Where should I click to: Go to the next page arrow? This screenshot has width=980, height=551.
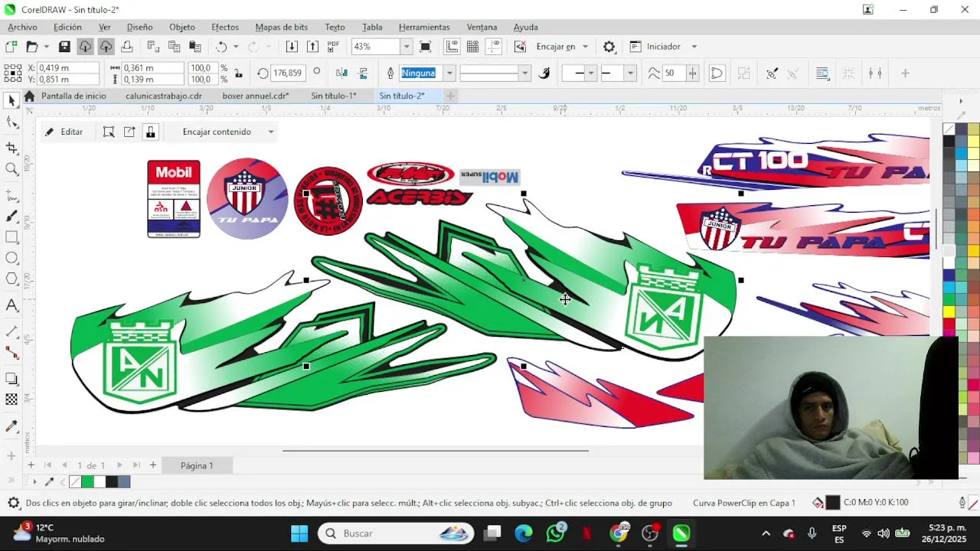click(119, 465)
